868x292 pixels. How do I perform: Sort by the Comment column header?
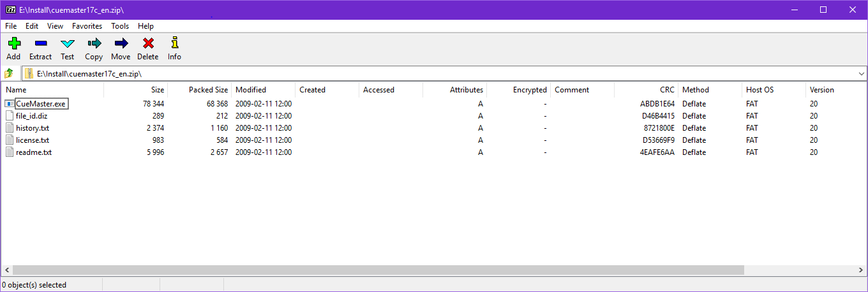pos(582,90)
